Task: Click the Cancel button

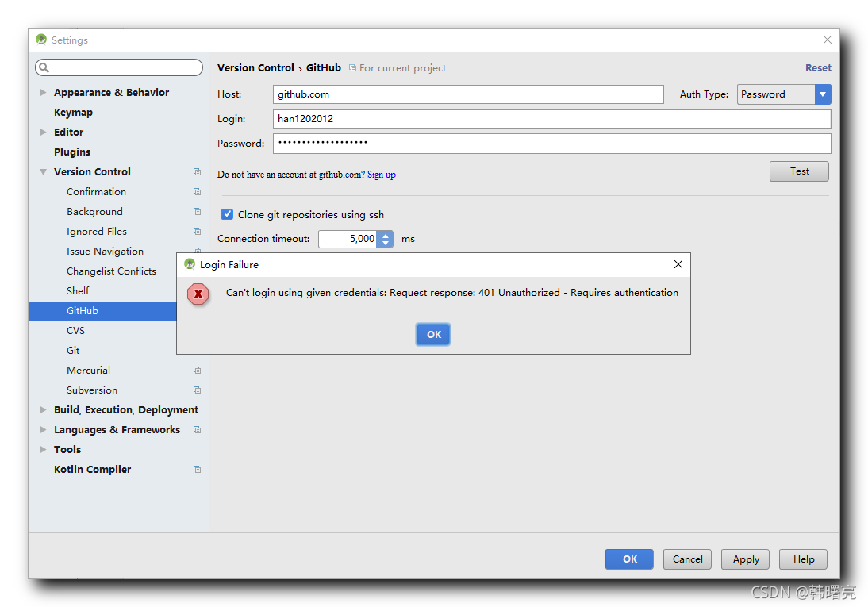Action: (x=688, y=559)
